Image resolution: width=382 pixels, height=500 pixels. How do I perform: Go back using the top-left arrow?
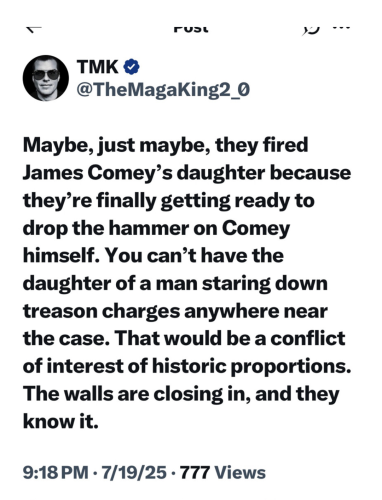(33, 29)
